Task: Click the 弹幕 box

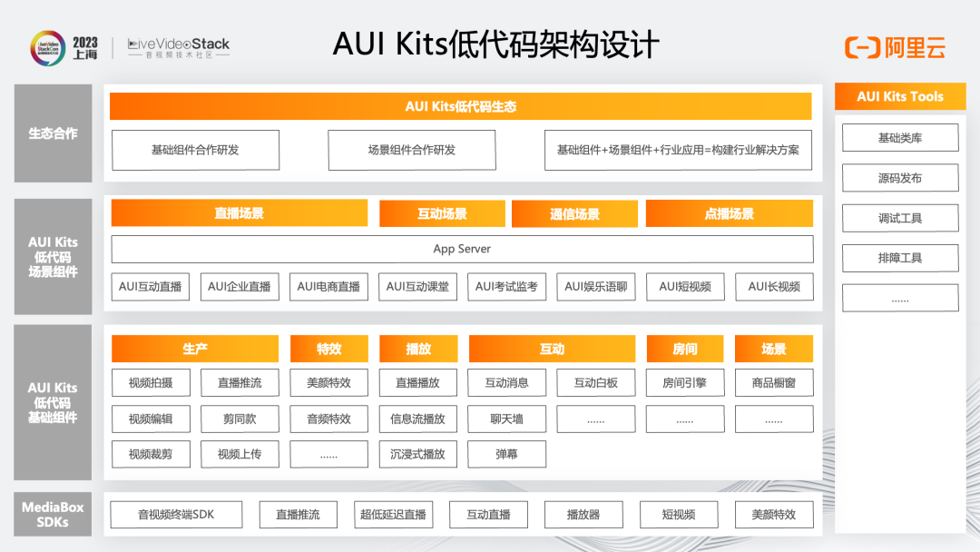Action: click(507, 454)
